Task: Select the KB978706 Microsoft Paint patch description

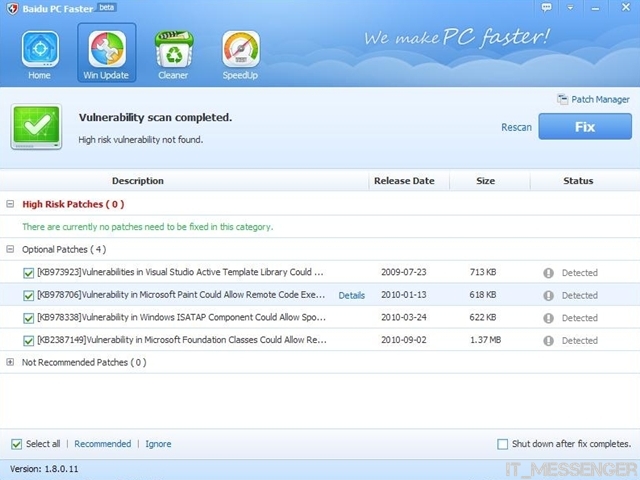Action: (x=181, y=295)
